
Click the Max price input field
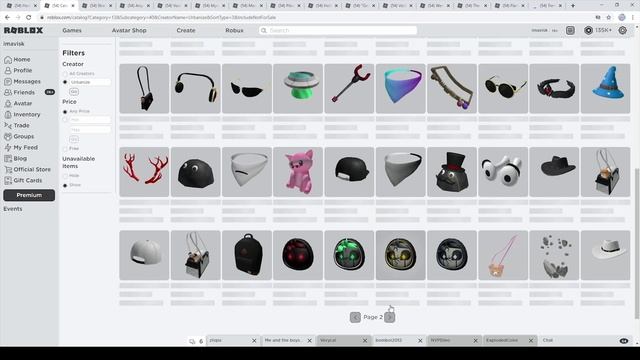point(90,130)
